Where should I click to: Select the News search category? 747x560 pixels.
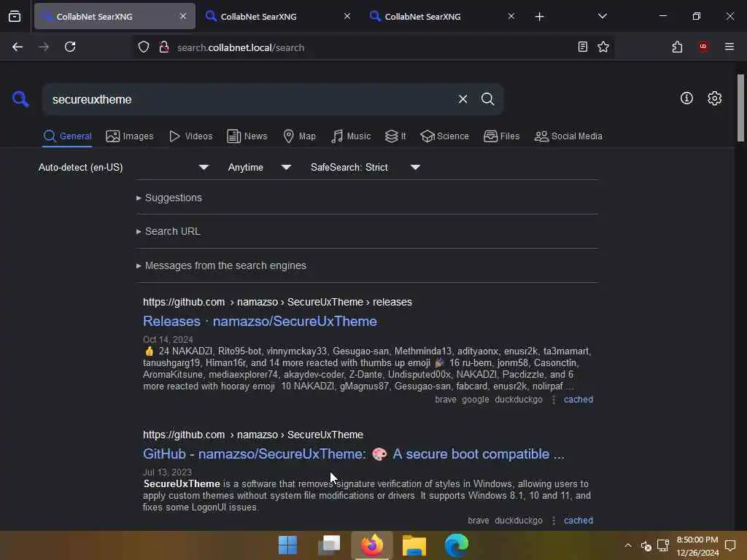point(247,136)
